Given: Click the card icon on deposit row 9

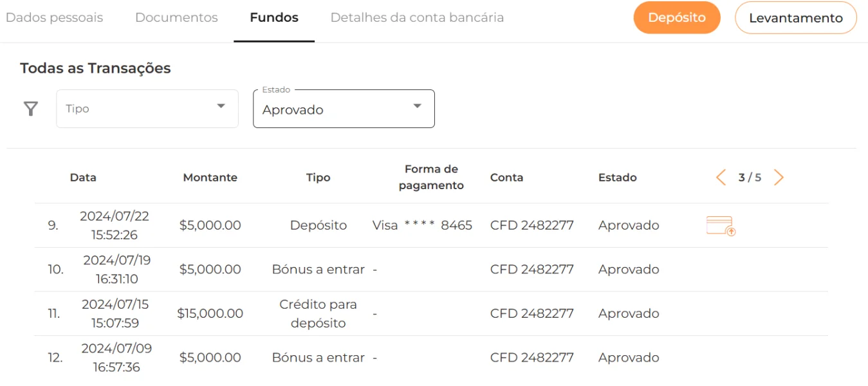Looking at the screenshot, I should pyautogui.click(x=721, y=226).
